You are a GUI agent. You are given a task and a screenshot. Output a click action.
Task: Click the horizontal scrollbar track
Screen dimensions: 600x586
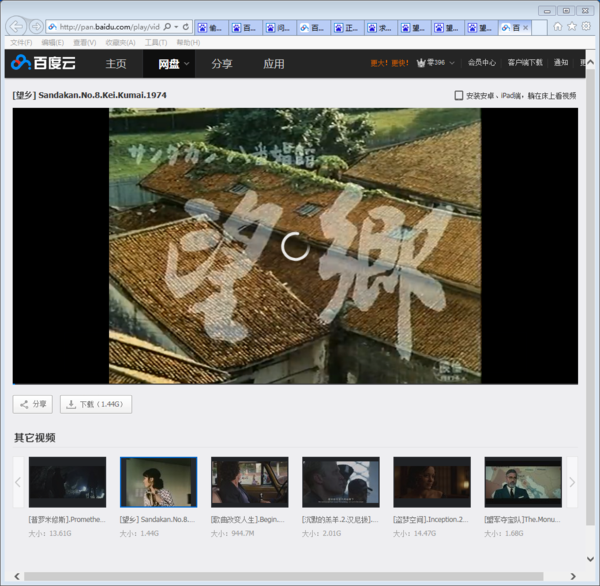click(284, 576)
